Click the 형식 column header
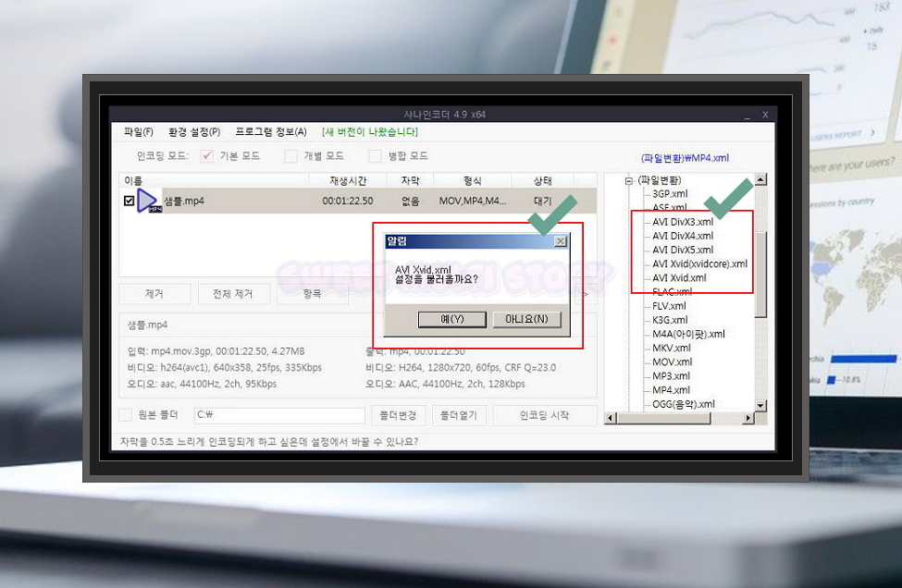Screen dimensions: 902x588 [x=473, y=180]
